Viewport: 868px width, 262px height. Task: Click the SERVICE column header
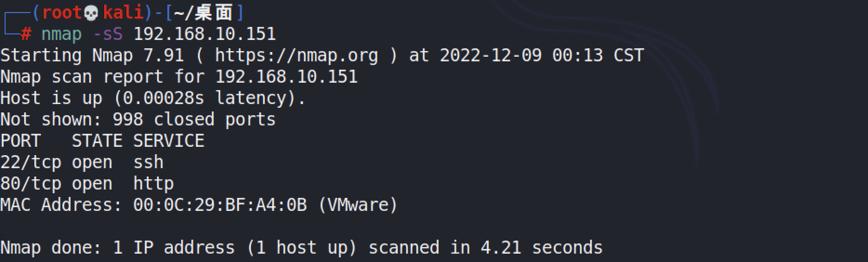point(169,141)
